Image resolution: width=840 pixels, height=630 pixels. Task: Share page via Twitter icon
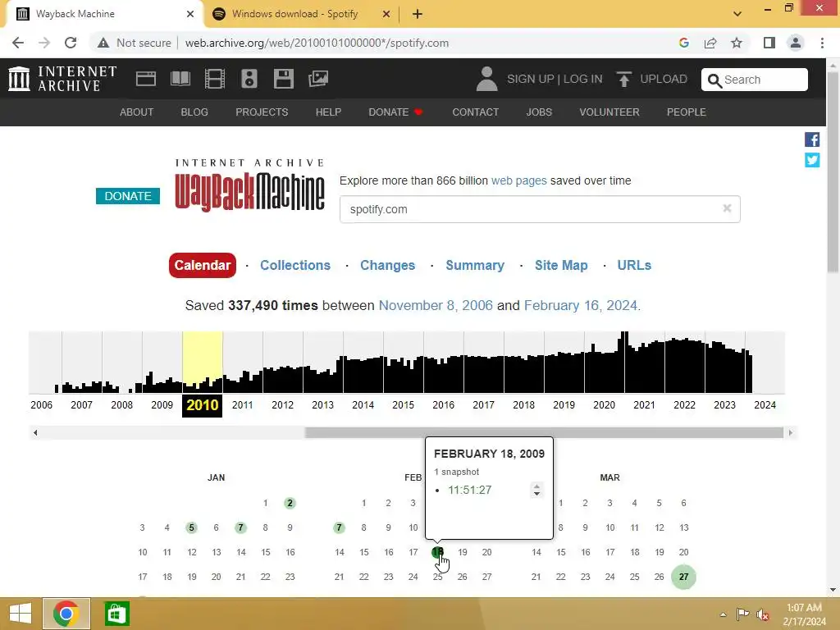pos(812,160)
